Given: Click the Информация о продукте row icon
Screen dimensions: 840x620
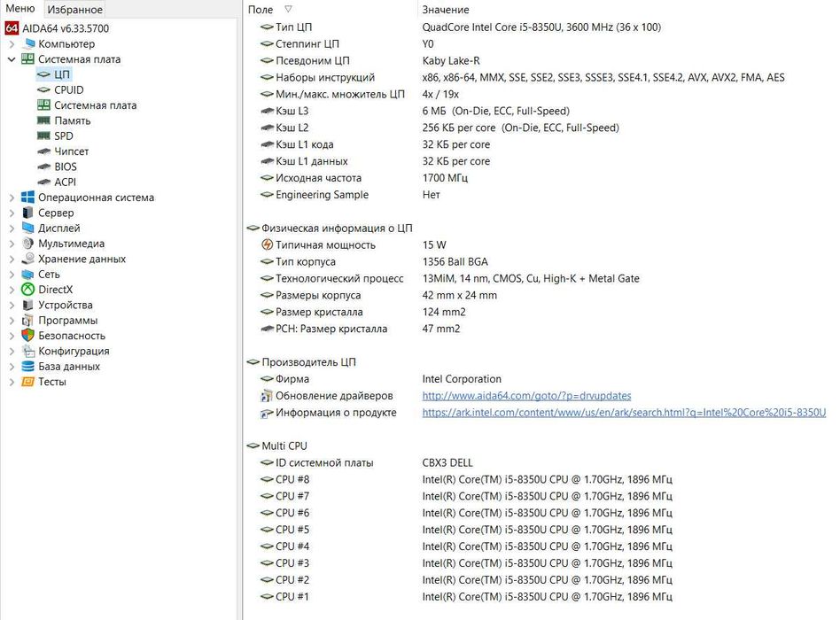Looking at the screenshot, I should click(x=267, y=413).
